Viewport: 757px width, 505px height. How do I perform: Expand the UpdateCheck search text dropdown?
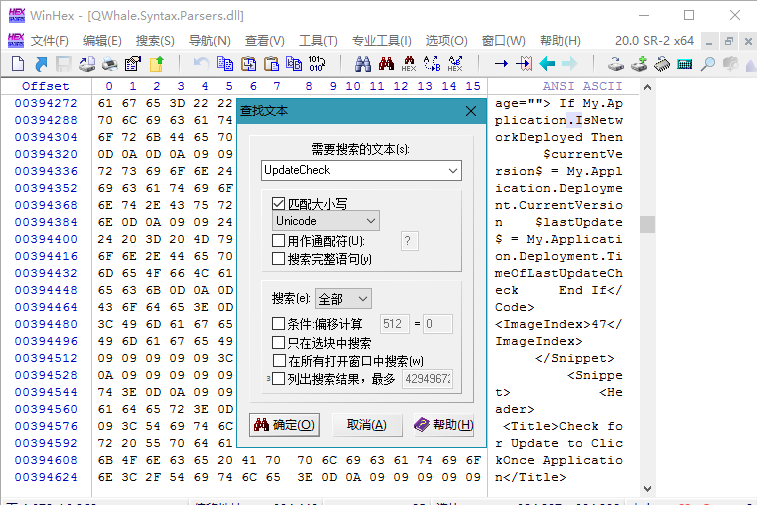[x=452, y=170]
